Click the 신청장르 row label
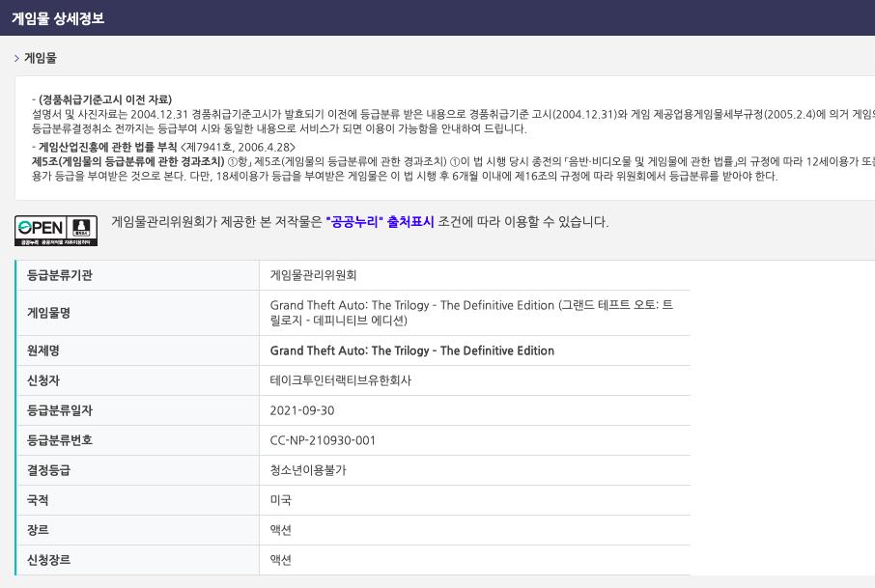This screenshot has height=588, width=875. tap(48, 560)
